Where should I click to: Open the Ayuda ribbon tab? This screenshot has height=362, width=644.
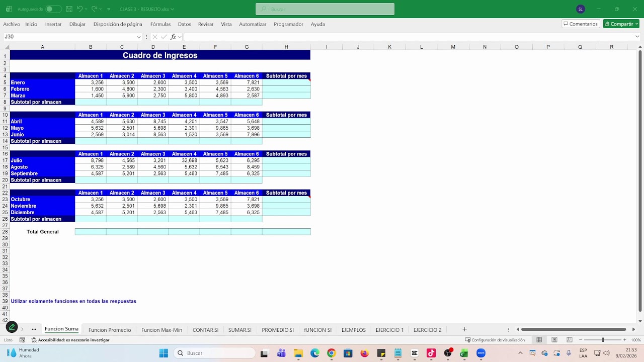[x=318, y=24]
